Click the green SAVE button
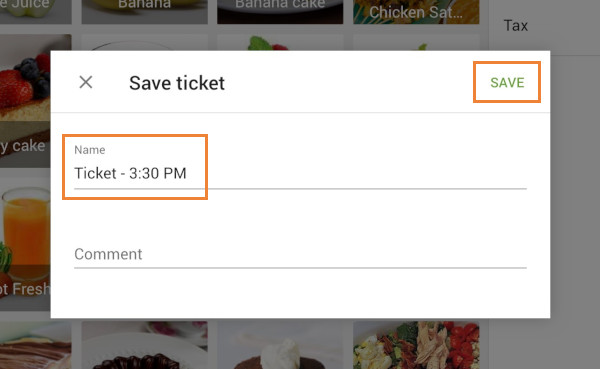Image resolution: width=600 pixels, height=369 pixels. [507, 82]
